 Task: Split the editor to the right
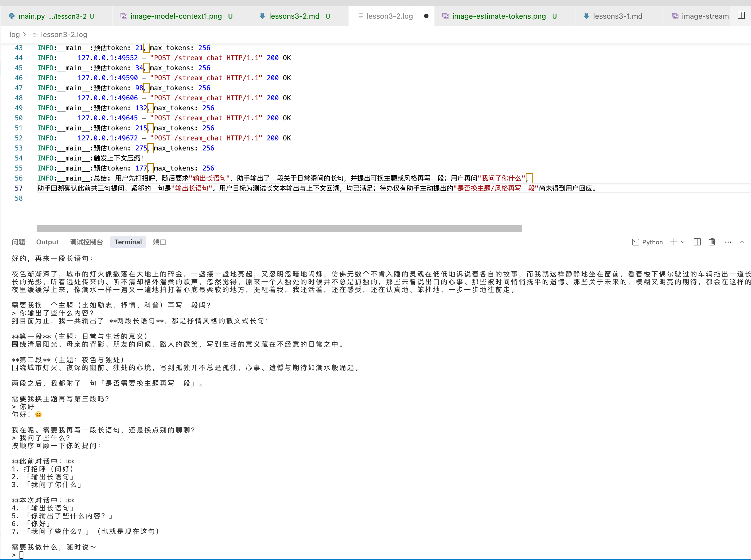(741, 16)
